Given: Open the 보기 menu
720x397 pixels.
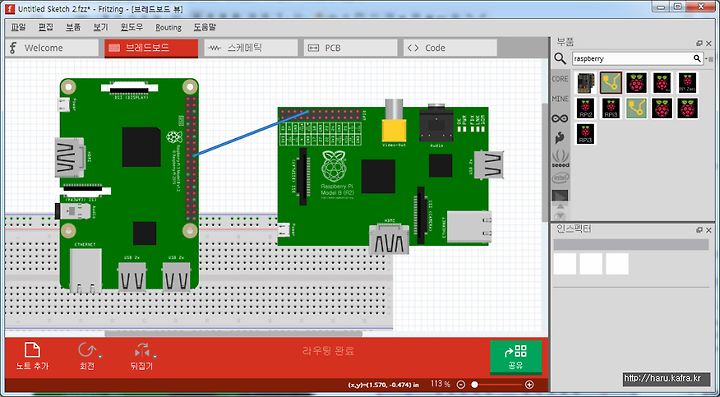Looking at the screenshot, I should (x=101, y=27).
